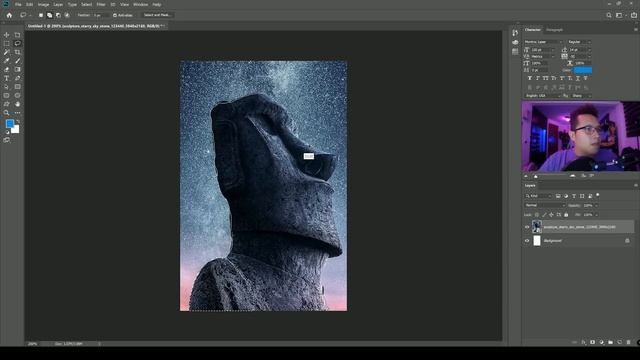Select the Character panel tab
This screenshot has height=360, width=640.
[533, 30]
